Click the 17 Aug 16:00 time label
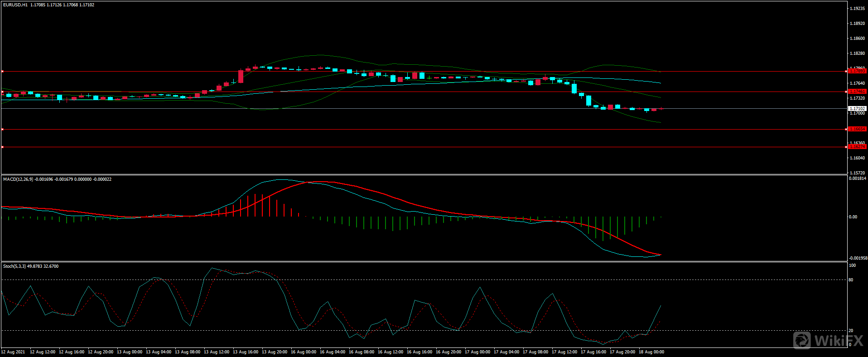This screenshot has width=868, height=357. (x=593, y=352)
